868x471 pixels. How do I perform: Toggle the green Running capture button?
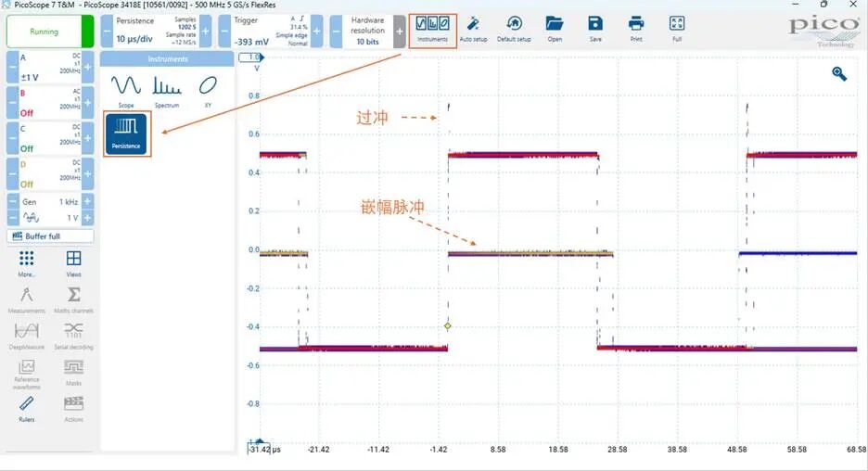coord(50,32)
